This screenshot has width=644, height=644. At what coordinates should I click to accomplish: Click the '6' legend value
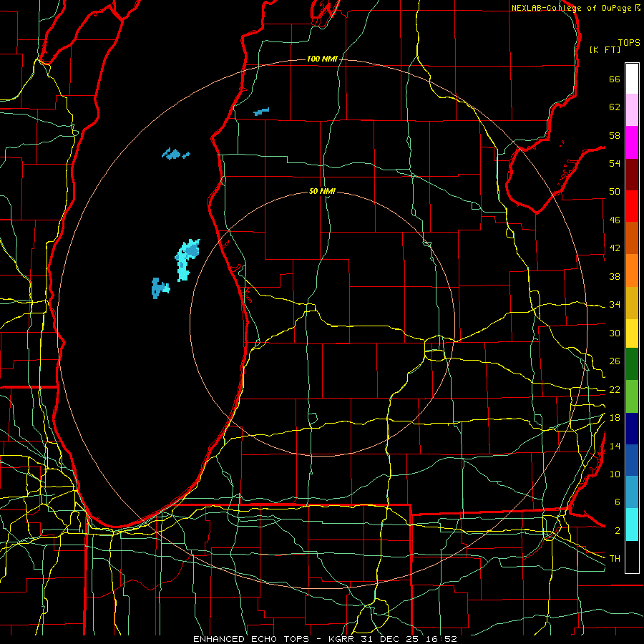[617, 502]
